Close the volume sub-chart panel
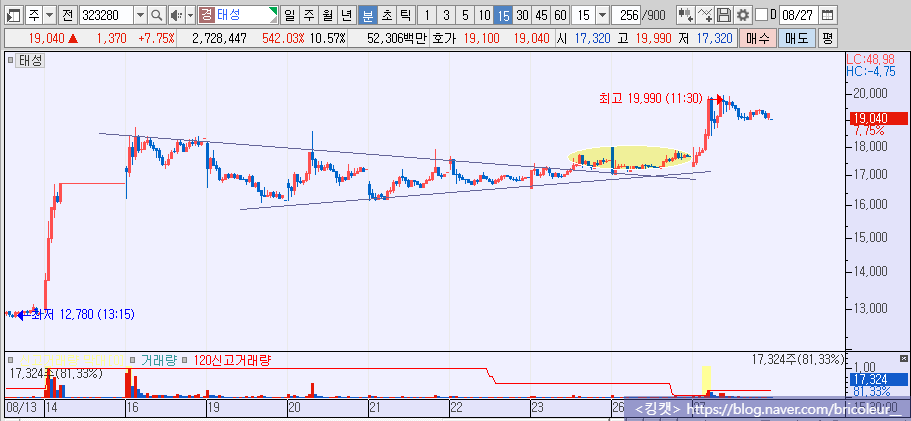 (903, 358)
